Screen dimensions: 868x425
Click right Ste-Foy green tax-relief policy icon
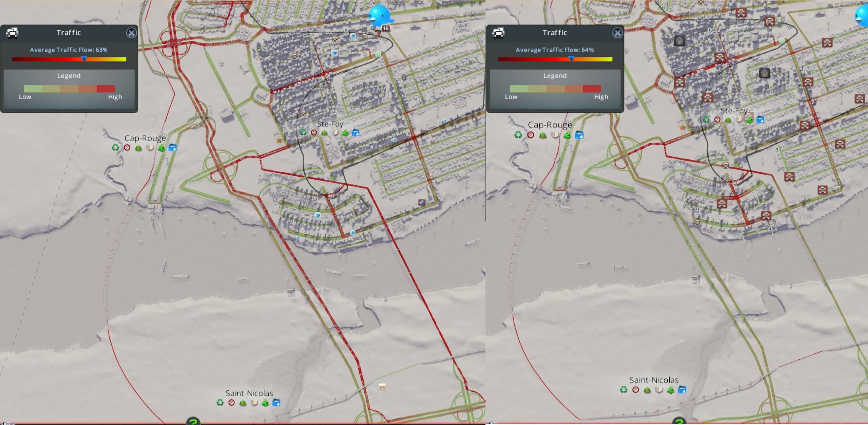point(750,120)
